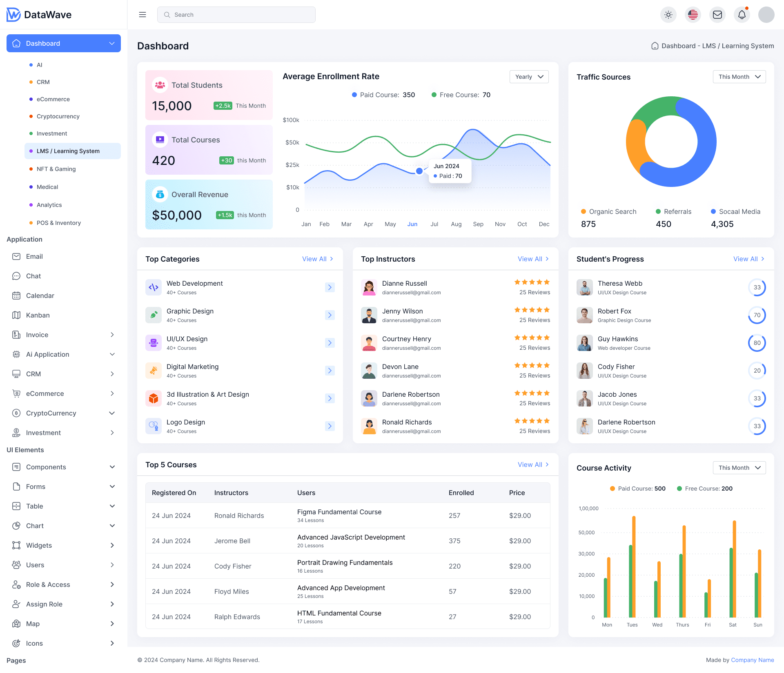This screenshot has height=673, width=784.
Task: Open the Email application in the sidebar
Action: [x=35, y=256]
